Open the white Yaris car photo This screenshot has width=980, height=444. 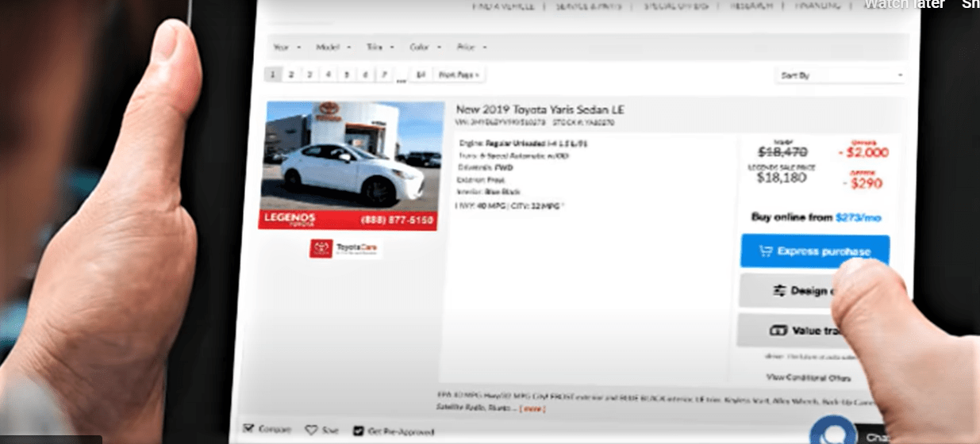click(x=352, y=166)
